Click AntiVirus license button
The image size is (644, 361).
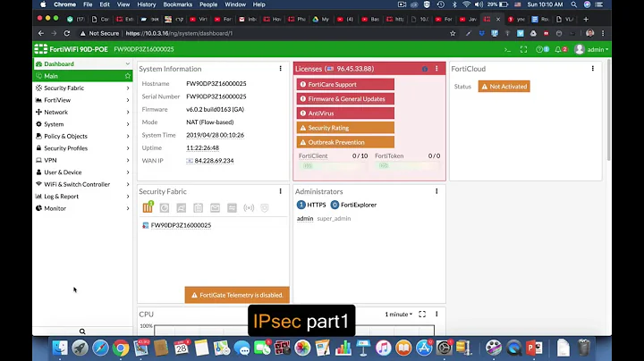(x=345, y=113)
